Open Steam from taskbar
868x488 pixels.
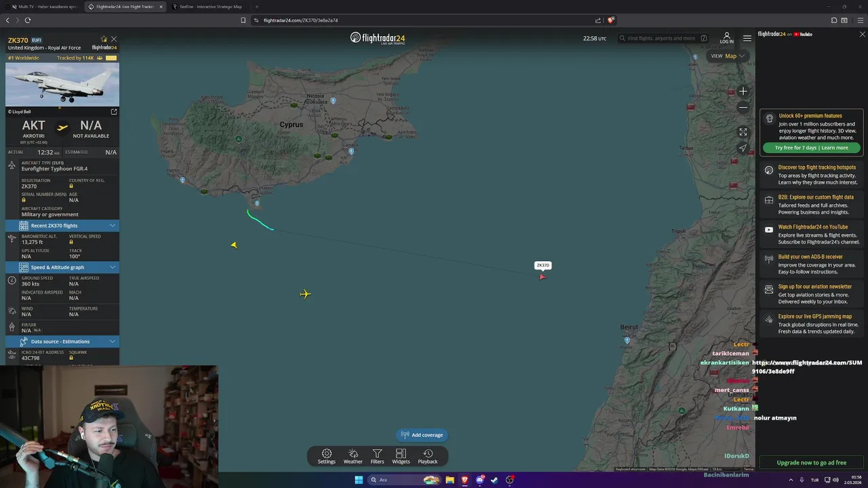point(494,480)
